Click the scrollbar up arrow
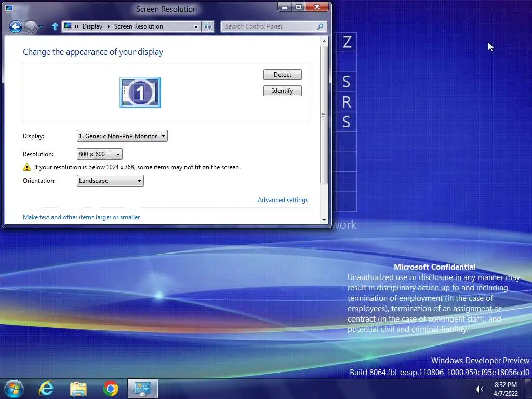 click(324, 41)
